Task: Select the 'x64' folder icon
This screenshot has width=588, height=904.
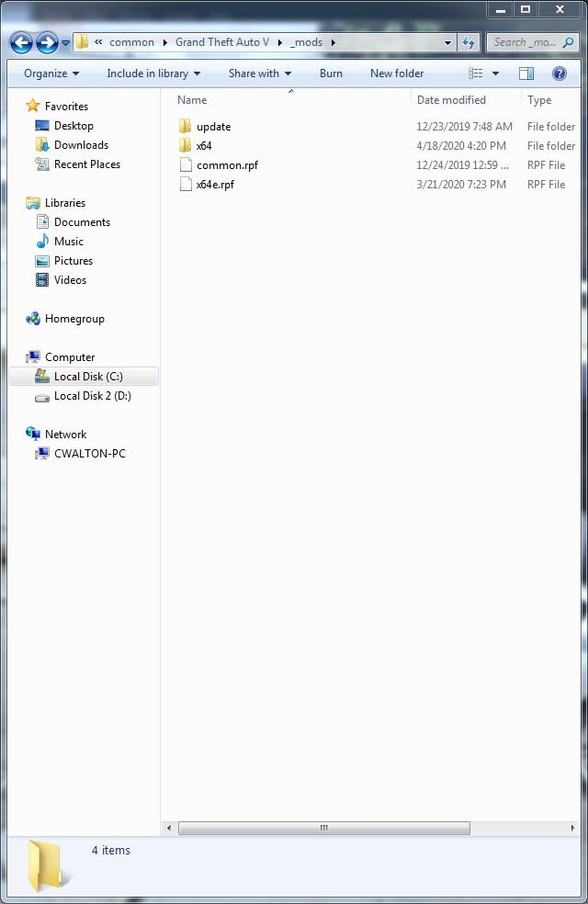Action: 185,145
